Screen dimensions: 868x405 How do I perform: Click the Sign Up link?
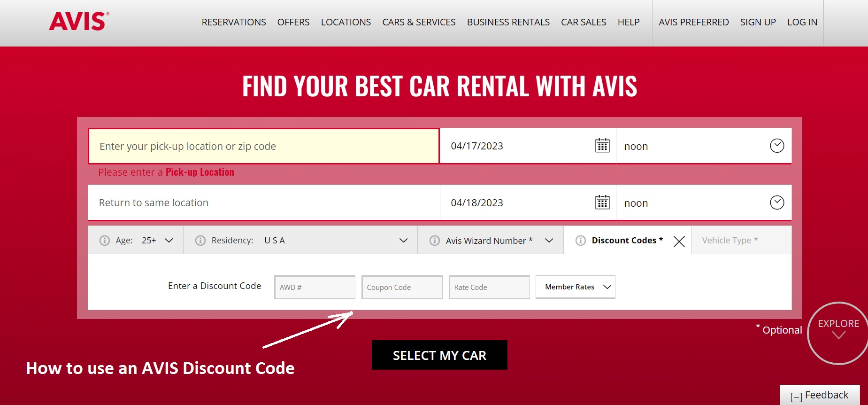[758, 22]
